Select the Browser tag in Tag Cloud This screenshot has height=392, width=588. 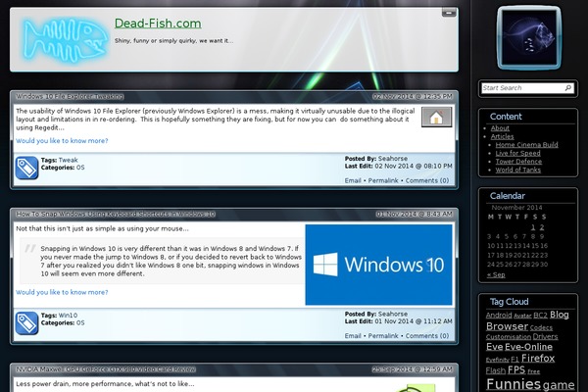click(507, 326)
